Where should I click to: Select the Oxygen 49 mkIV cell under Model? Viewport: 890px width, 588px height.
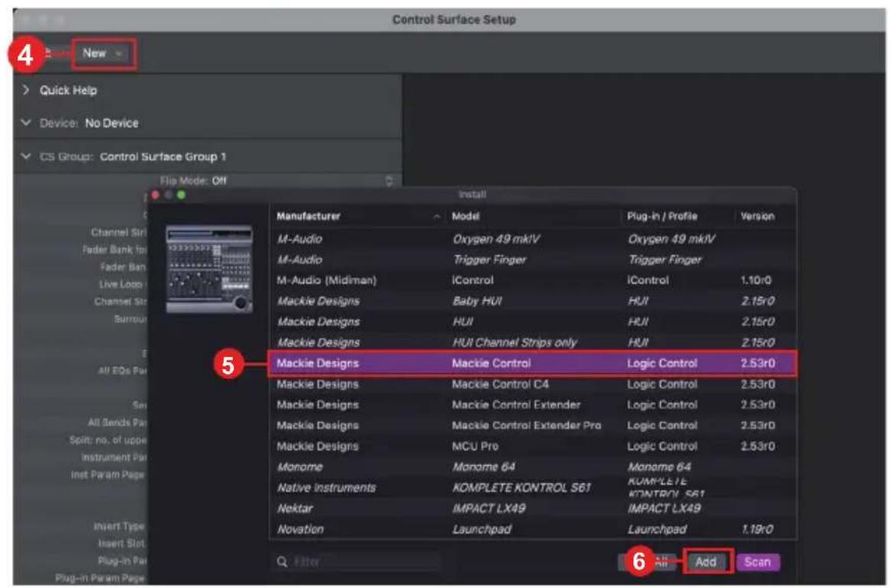[496, 239]
